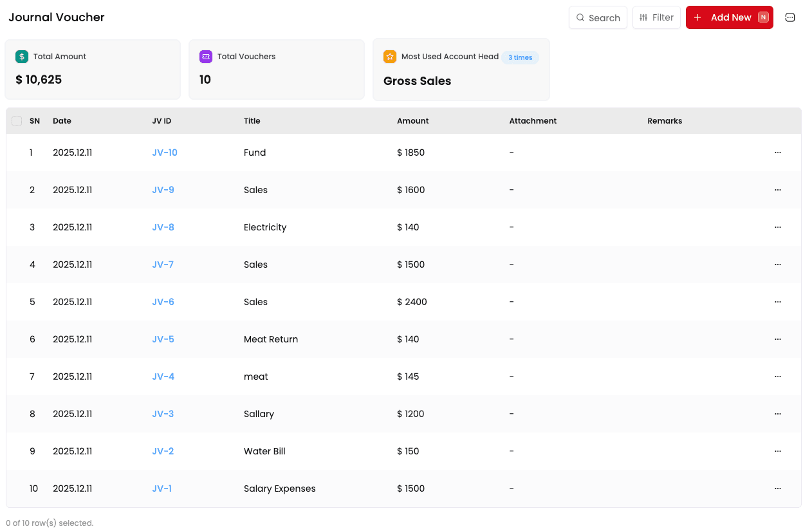Open the JV-6 voucher link
This screenshot has height=531, width=812.
tap(163, 302)
